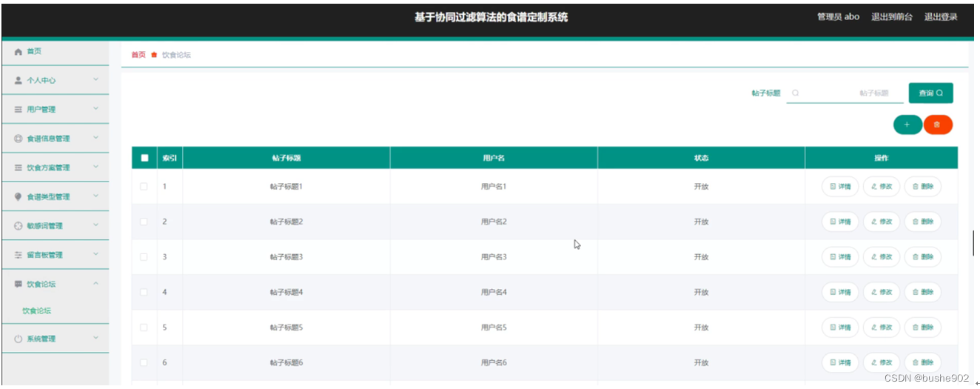
Task: Click 管理员 abo in top bar
Action: point(838,17)
